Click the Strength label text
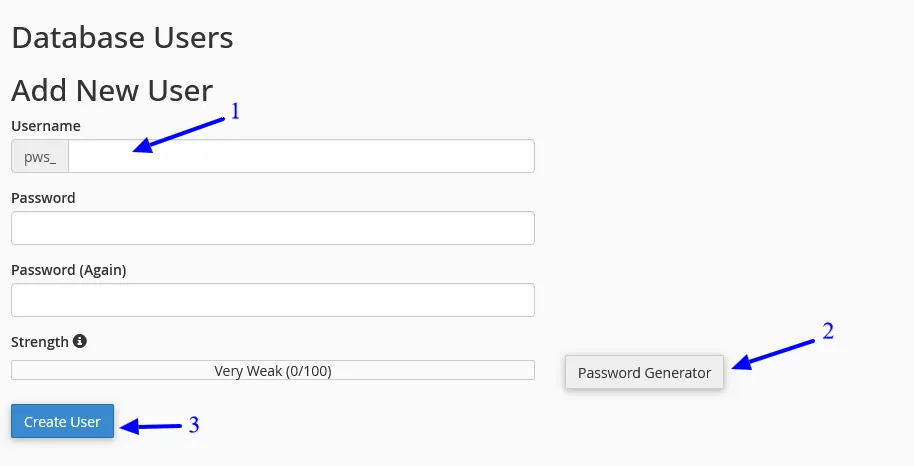 coord(40,342)
